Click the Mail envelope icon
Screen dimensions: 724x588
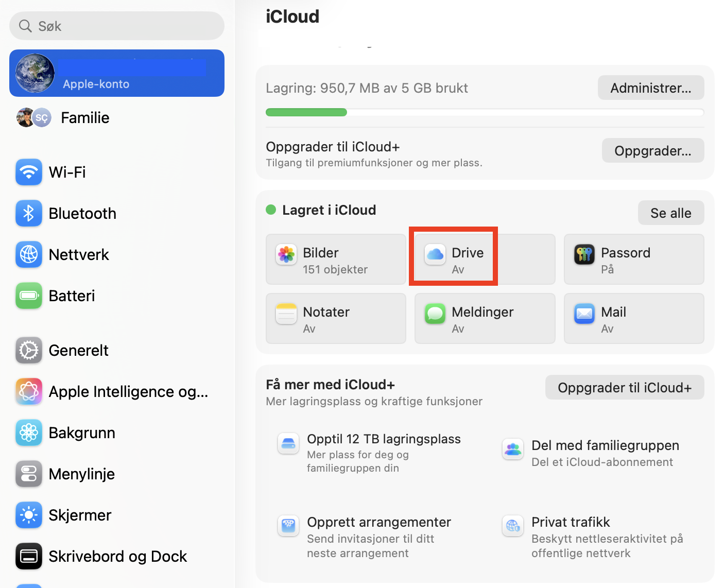pyautogui.click(x=584, y=314)
